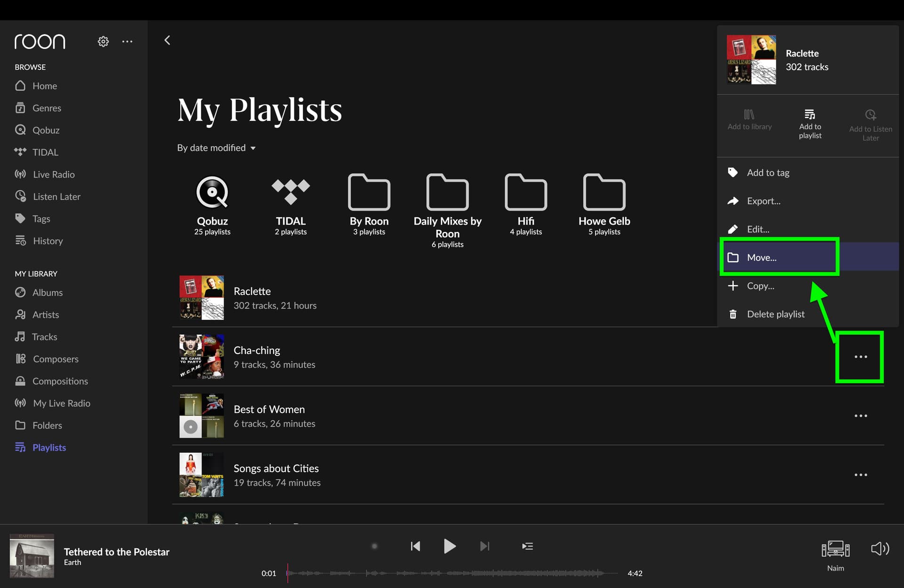Skip to previous track
904x588 pixels.
tap(415, 546)
